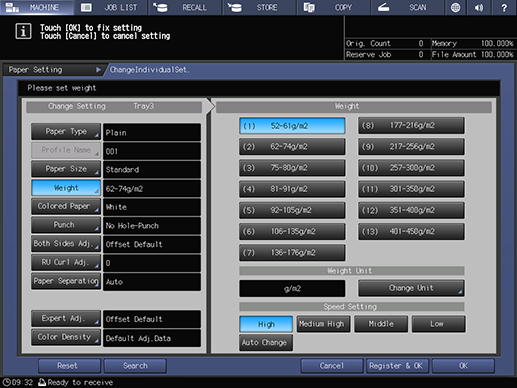The image size is (517, 388).
Task: Set speed to High
Action: (x=266, y=324)
